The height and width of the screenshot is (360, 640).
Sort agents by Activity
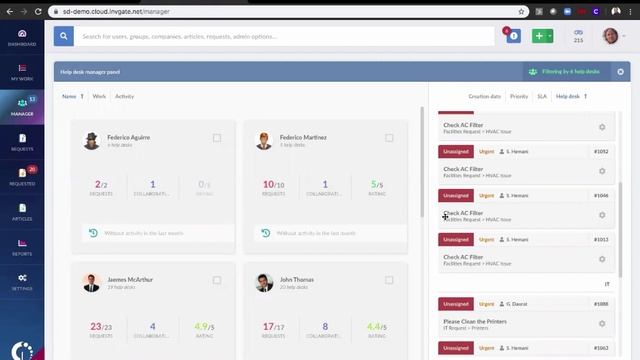pos(124,96)
